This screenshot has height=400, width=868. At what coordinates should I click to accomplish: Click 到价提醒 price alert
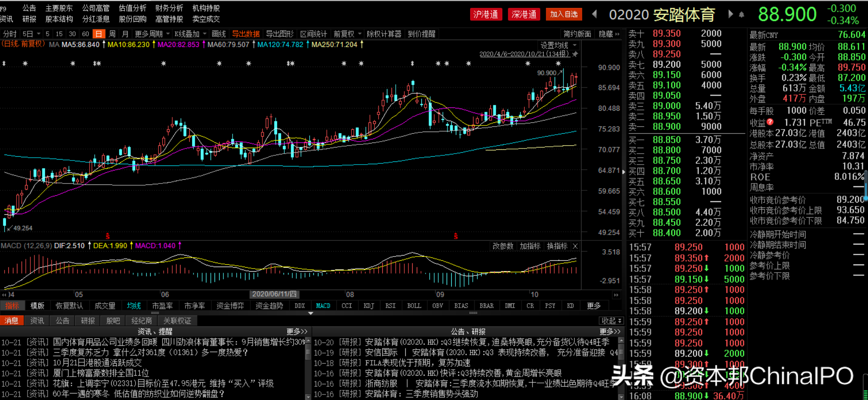point(421,34)
